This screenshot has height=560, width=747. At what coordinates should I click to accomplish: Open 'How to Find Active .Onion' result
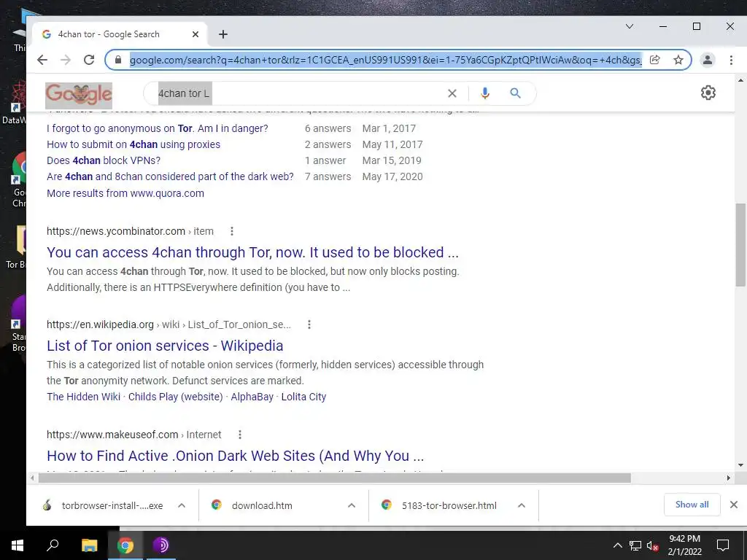(x=236, y=456)
